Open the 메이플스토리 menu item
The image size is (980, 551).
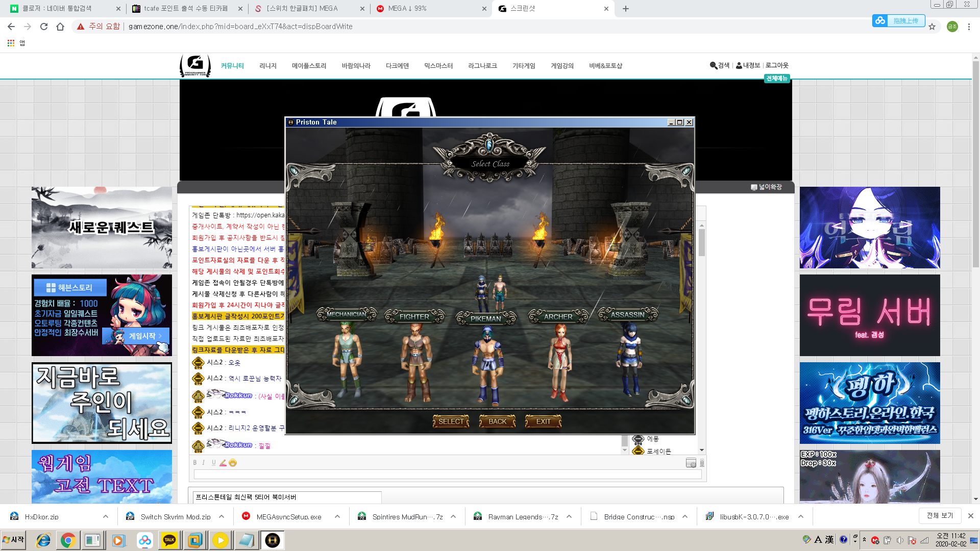point(309,66)
